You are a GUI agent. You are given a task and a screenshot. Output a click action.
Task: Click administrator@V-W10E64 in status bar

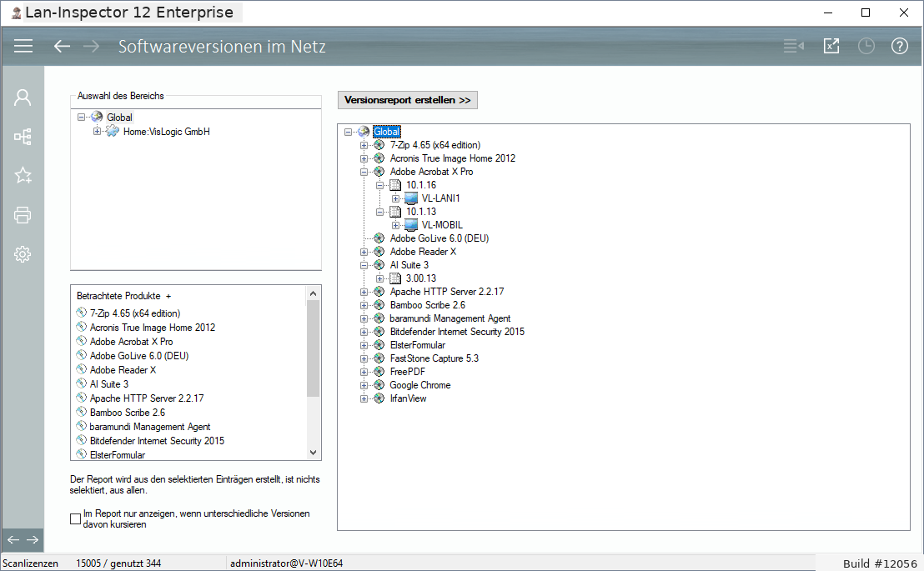pyautogui.click(x=286, y=563)
